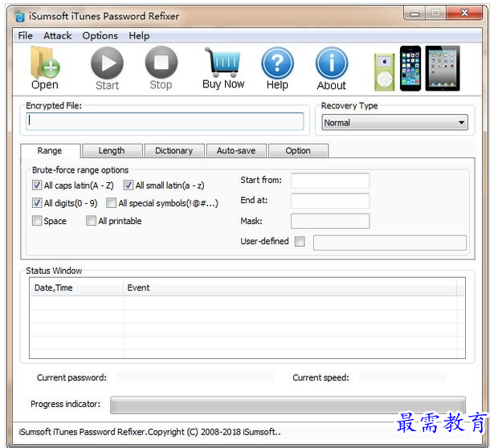
Task: Click the Start from field
Action: (330, 181)
